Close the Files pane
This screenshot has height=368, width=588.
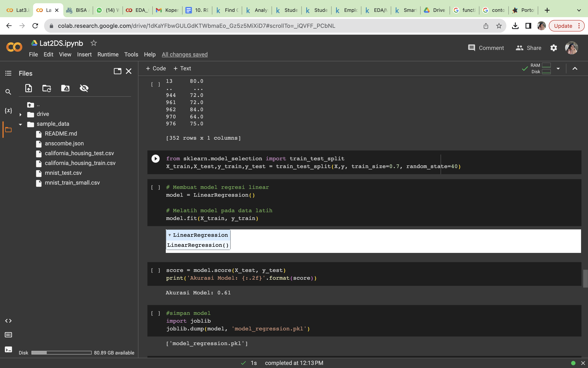129,71
